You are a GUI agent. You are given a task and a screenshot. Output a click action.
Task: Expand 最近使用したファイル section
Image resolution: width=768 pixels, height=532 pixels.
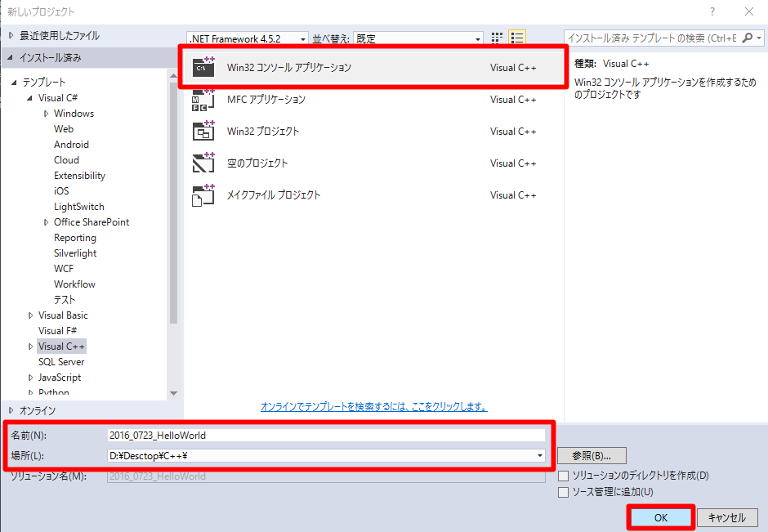tap(11, 35)
